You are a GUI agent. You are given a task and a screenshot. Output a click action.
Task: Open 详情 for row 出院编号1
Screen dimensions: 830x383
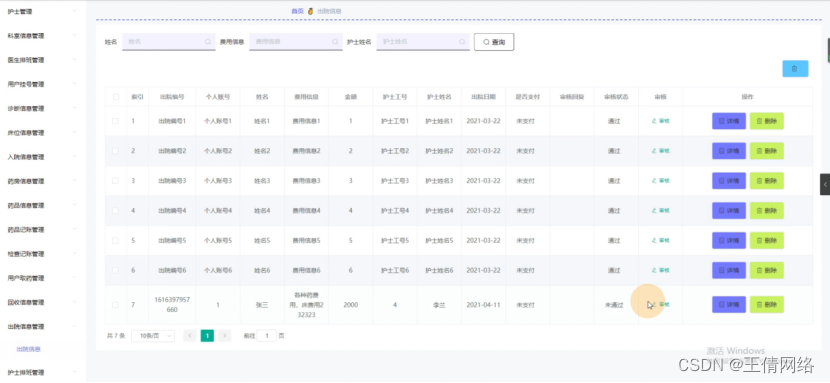pyautogui.click(x=729, y=121)
